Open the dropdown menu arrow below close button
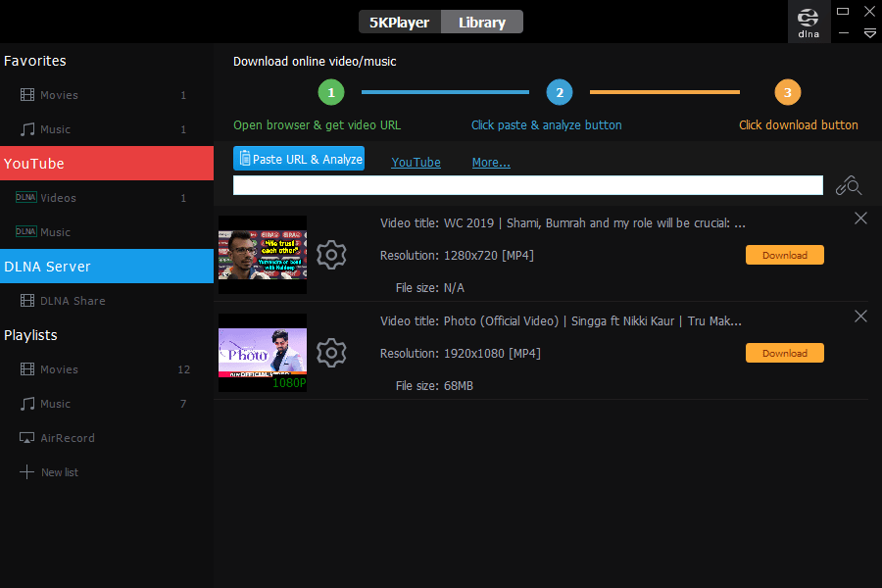The width and height of the screenshot is (882, 588). coord(869,33)
